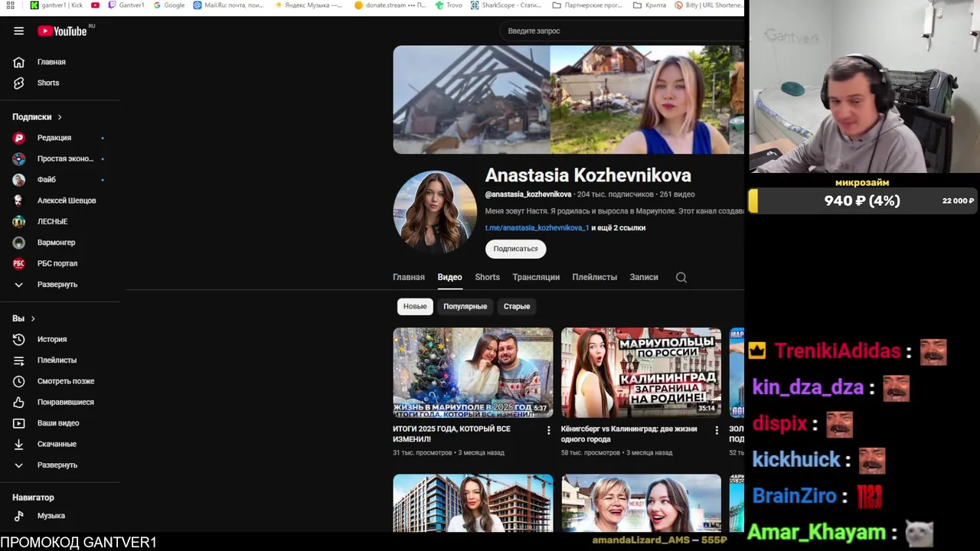
Task: Open options menu for ИТОГИ 2025 ГОДА video
Action: [548, 431]
